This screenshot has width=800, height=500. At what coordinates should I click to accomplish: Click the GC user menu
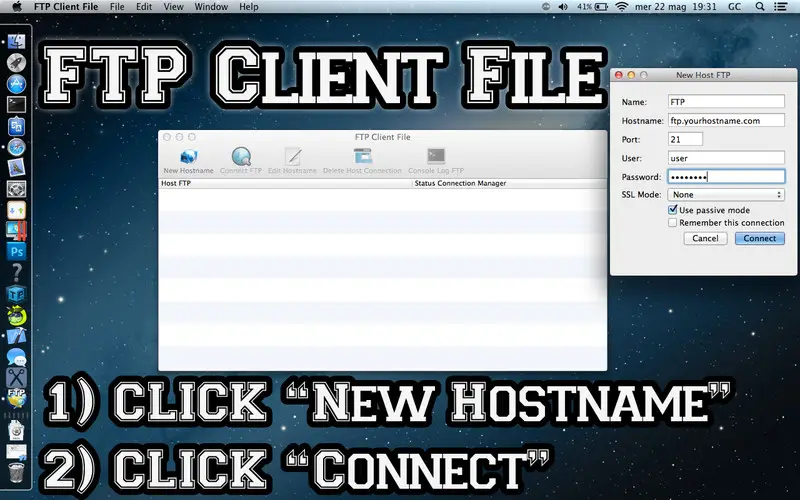735,7
